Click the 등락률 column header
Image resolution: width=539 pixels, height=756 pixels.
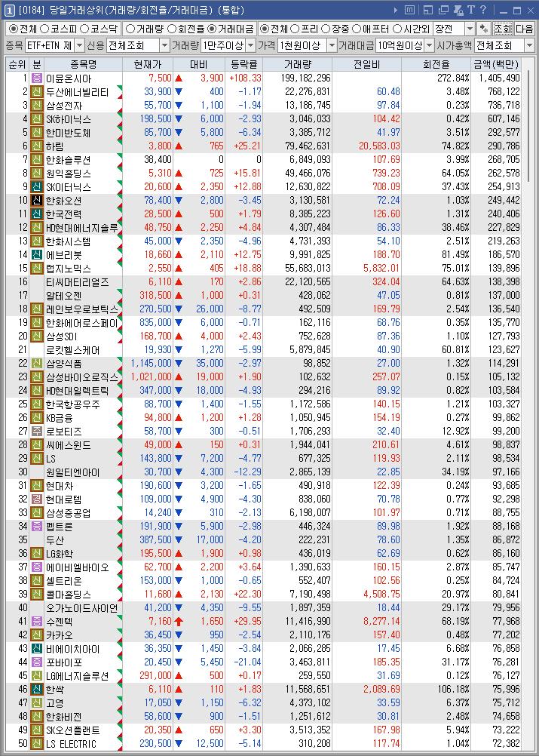click(244, 64)
